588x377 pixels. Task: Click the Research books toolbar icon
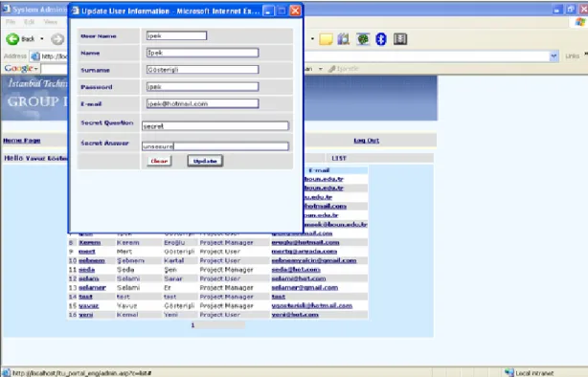[344, 39]
